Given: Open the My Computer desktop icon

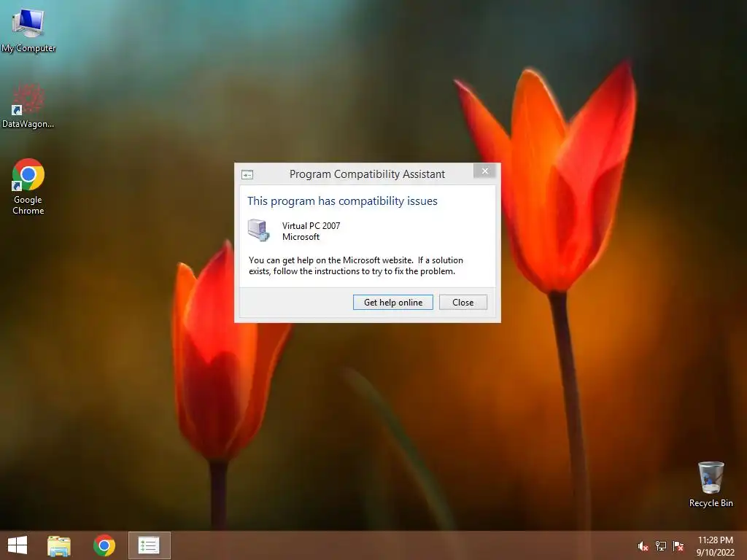Looking at the screenshot, I should [x=28, y=29].
